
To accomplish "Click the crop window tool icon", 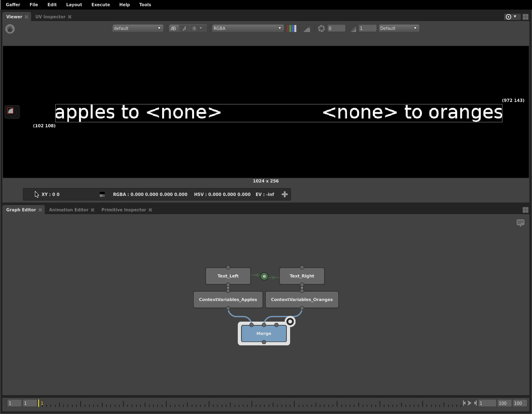I will (x=12, y=112).
